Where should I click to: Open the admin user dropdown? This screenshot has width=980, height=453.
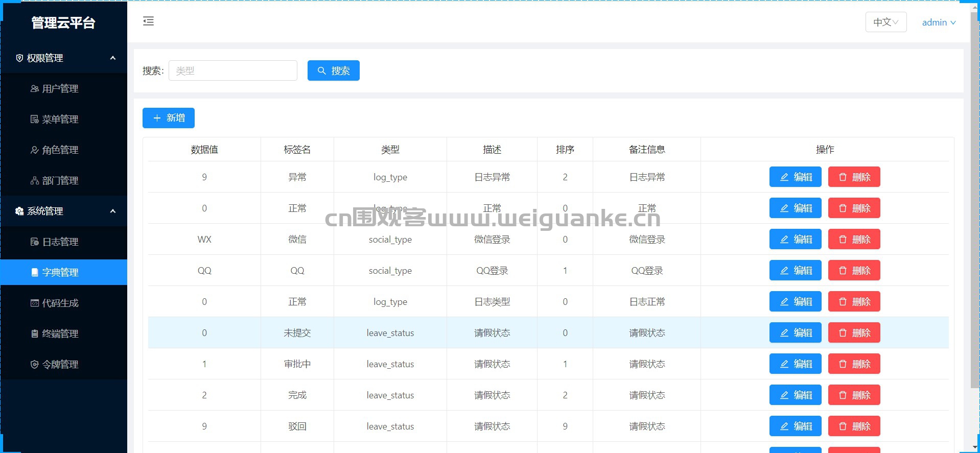(939, 22)
